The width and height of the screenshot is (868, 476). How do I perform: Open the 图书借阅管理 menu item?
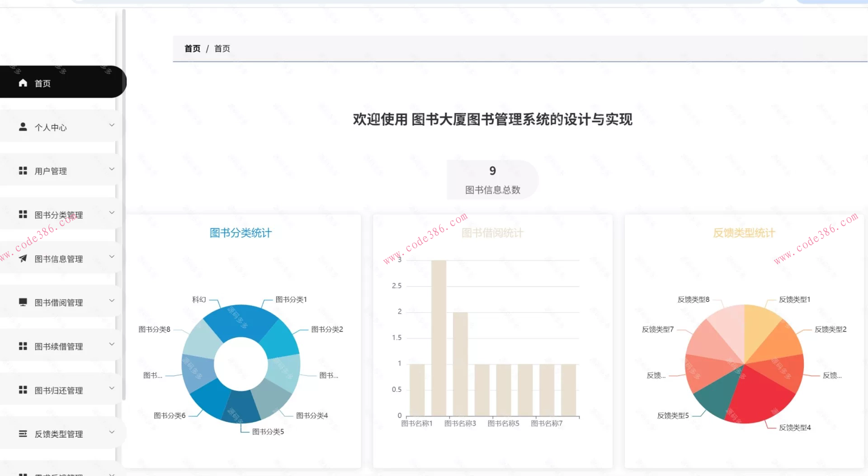tap(59, 303)
